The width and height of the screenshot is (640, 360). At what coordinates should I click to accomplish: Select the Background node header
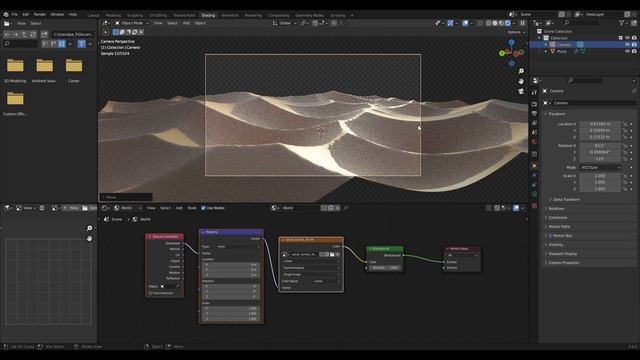coord(385,249)
